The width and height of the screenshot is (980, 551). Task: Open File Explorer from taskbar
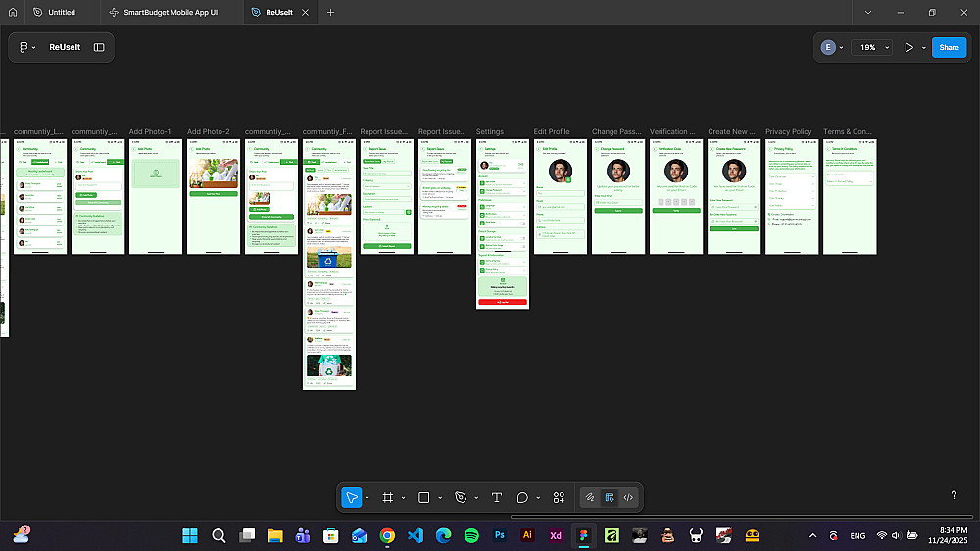coord(275,536)
